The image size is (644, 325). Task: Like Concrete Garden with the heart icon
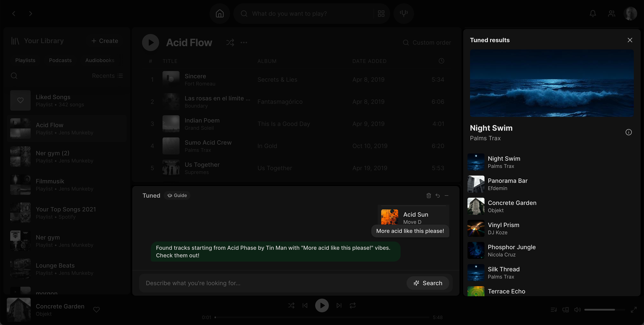click(x=96, y=310)
